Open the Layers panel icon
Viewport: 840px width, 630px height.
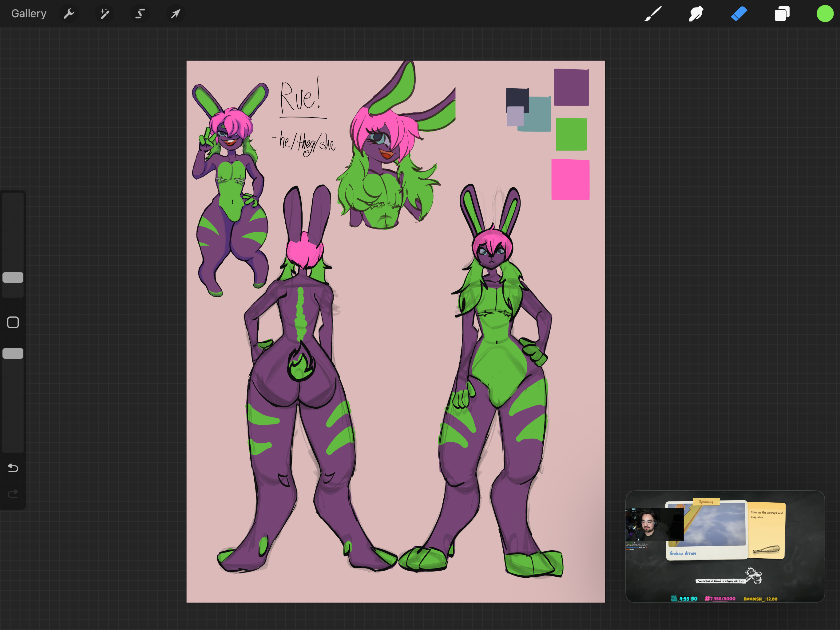pyautogui.click(x=782, y=14)
